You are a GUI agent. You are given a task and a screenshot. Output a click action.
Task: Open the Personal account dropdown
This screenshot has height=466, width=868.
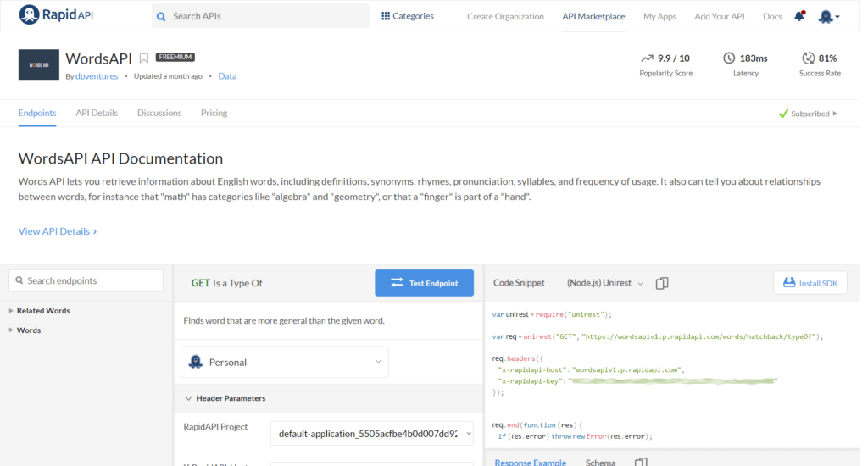pos(285,362)
